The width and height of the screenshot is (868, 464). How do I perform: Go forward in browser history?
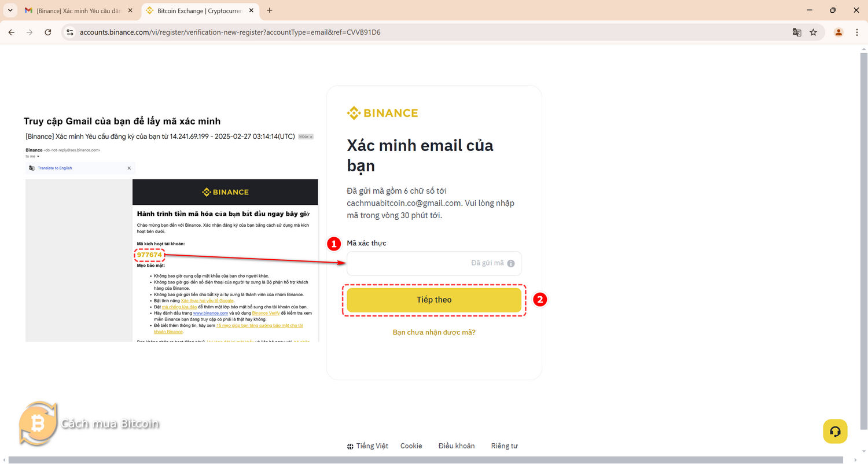(x=30, y=32)
